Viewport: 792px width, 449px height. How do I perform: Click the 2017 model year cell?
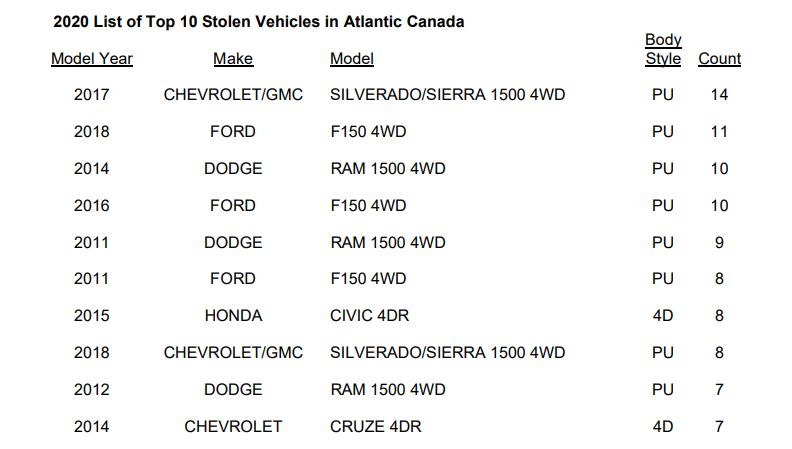(x=92, y=95)
